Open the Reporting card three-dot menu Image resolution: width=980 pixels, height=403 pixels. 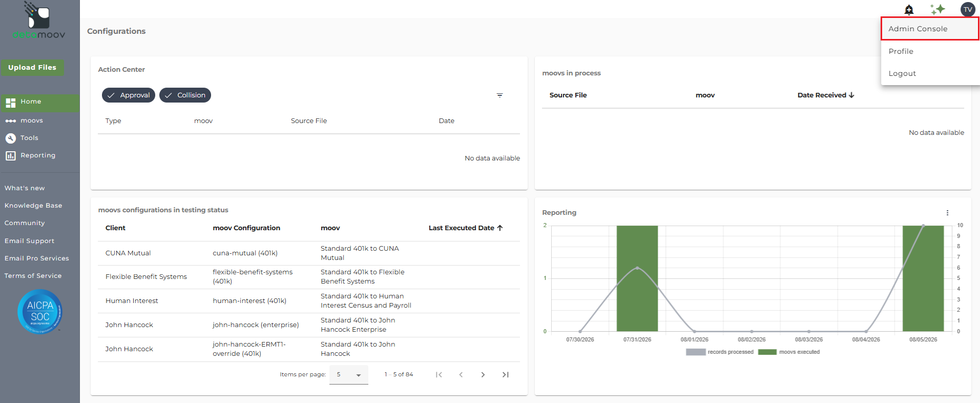[947, 213]
